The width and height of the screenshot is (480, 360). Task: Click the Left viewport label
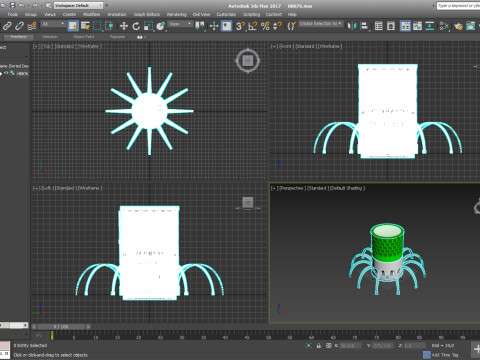(47, 188)
